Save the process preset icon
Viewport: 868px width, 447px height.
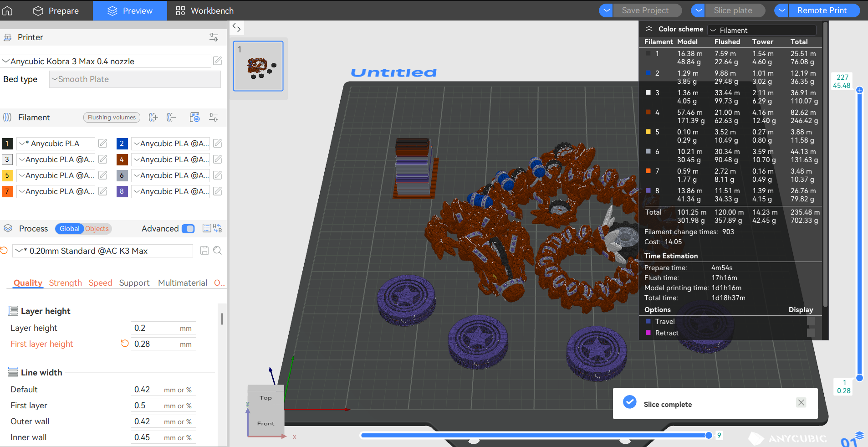(x=204, y=251)
